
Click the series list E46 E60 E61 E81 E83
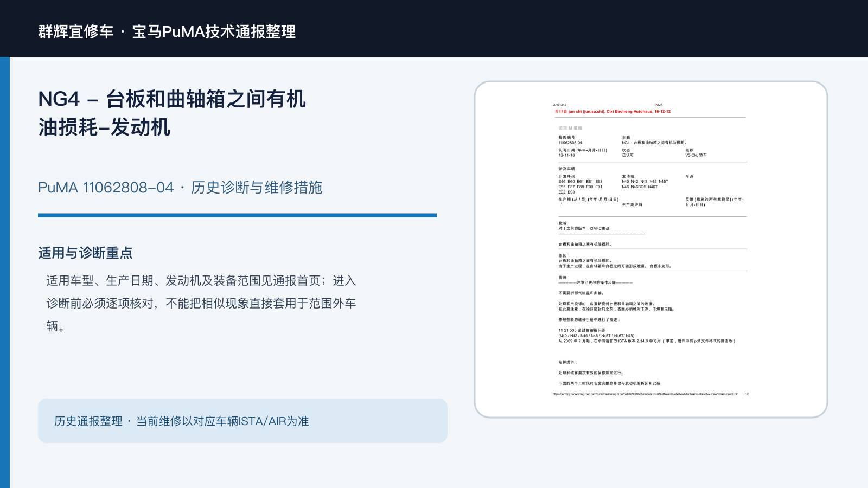click(580, 182)
